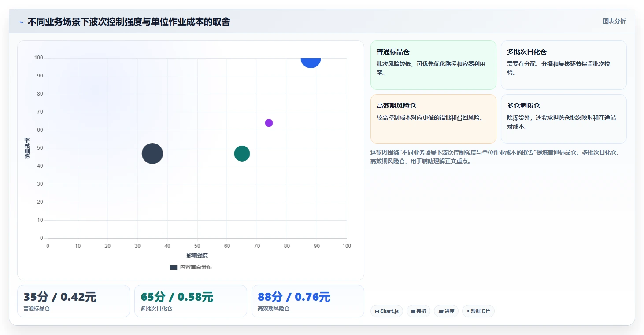644x335 pixels.
Task: Click the 数据卡片 tag chip
Action: 478,311
